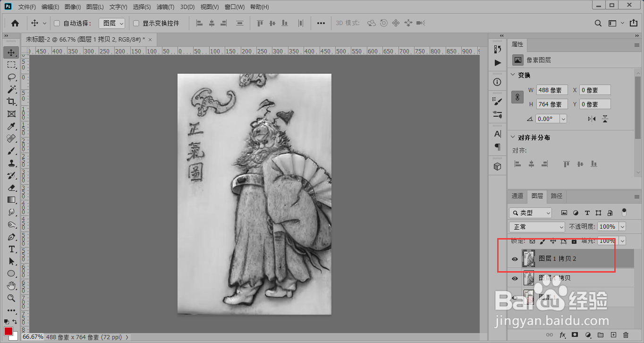Create a new group folder icon

[601, 335]
